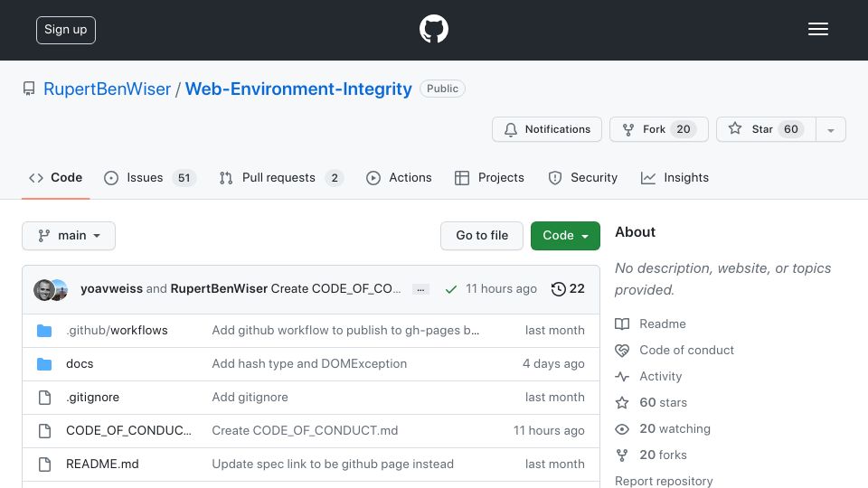
Task: Click the yoavweiss avatar image
Action: pyautogui.click(x=44, y=290)
